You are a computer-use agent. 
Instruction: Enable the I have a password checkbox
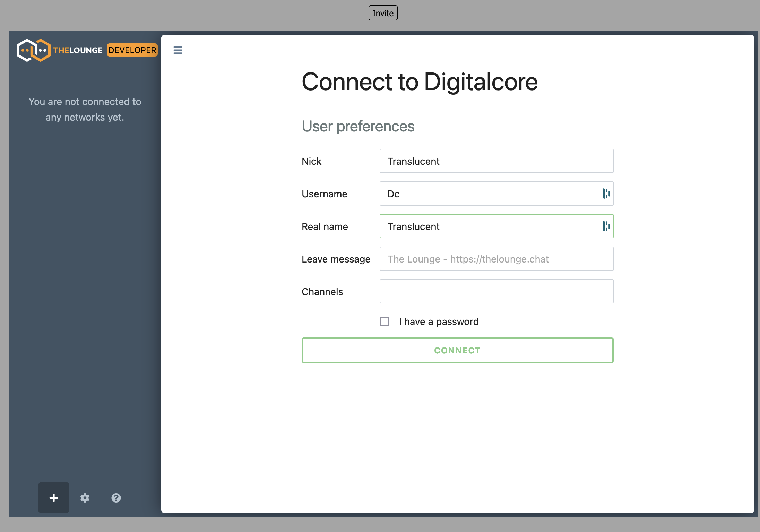pos(385,321)
